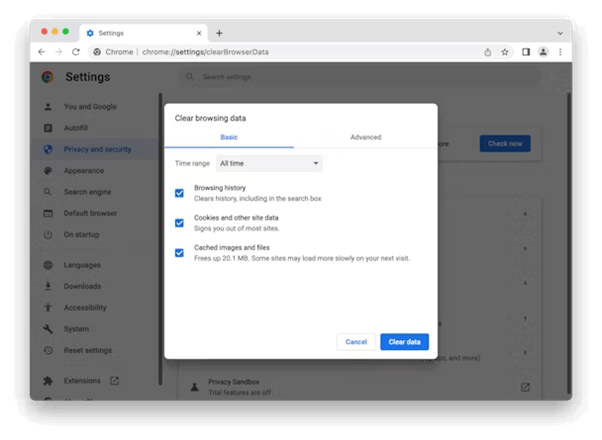Image resolution: width=602 pixels, height=440 pixels.
Task: Click the System wrench icon
Action: pos(48,329)
